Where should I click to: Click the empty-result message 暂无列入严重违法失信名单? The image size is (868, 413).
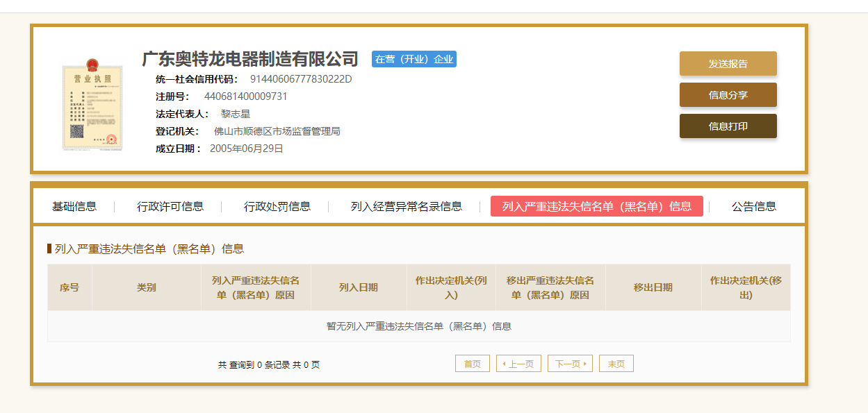[419, 326]
